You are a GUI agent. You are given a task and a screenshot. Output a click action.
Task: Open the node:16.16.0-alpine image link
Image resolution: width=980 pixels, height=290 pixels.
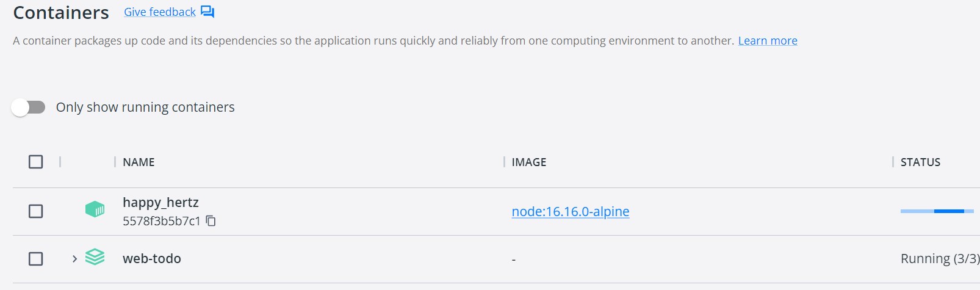pos(571,211)
